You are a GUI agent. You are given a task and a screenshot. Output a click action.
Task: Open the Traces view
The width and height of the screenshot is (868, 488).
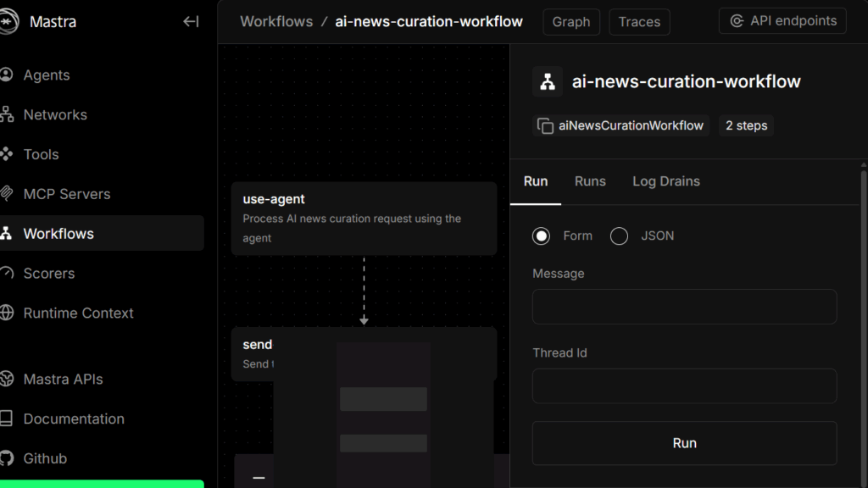click(x=639, y=22)
